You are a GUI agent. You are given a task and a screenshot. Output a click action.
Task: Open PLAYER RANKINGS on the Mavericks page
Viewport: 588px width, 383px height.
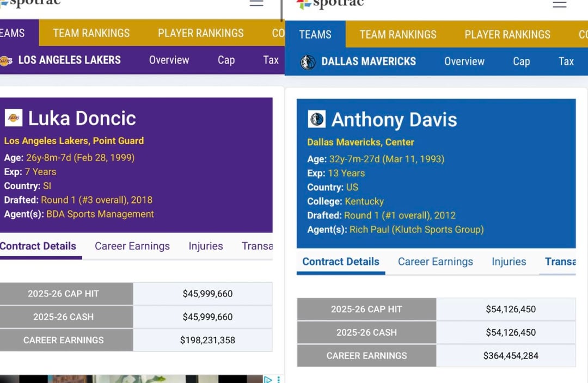pyautogui.click(x=507, y=34)
